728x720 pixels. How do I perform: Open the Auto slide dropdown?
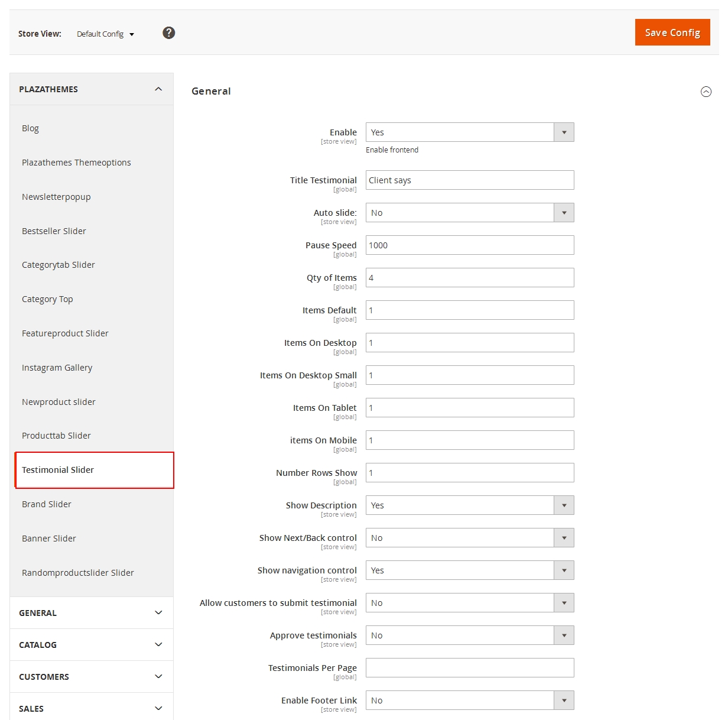(469, 213)
